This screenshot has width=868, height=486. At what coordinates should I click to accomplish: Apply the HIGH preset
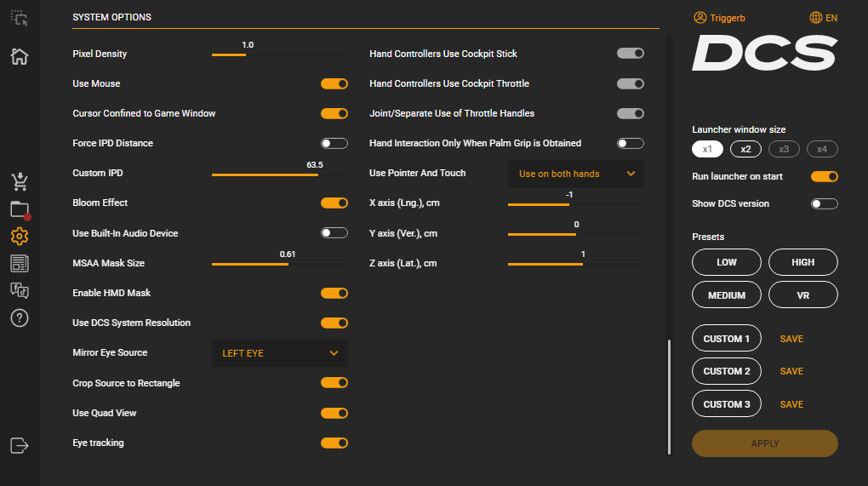pyautogui.click(x=802, y=262)
